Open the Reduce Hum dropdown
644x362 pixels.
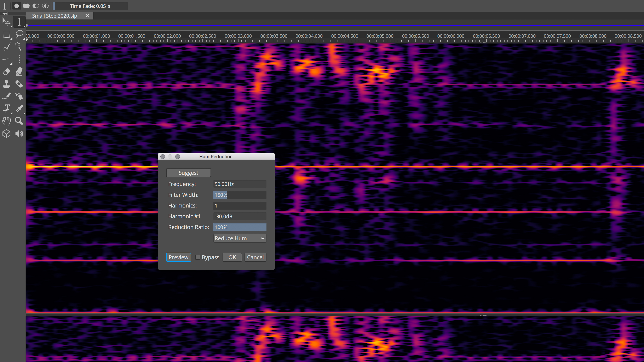click(x=240, y=238)
